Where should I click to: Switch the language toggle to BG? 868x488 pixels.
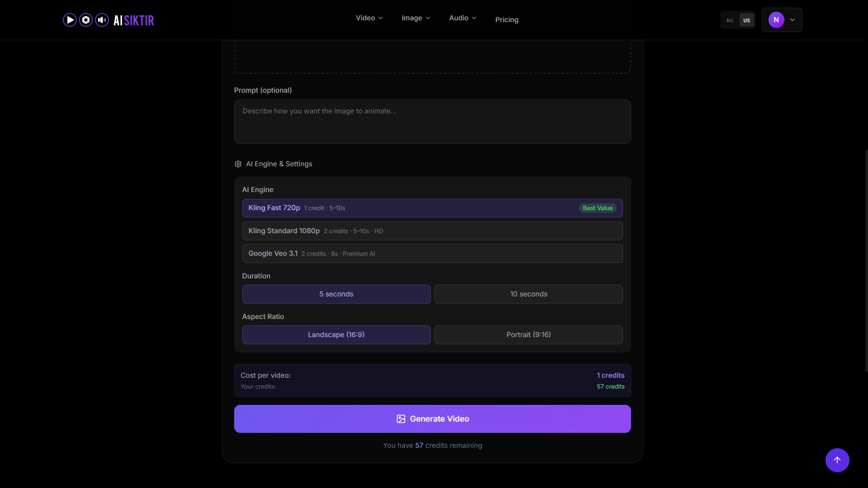point(729,20)
